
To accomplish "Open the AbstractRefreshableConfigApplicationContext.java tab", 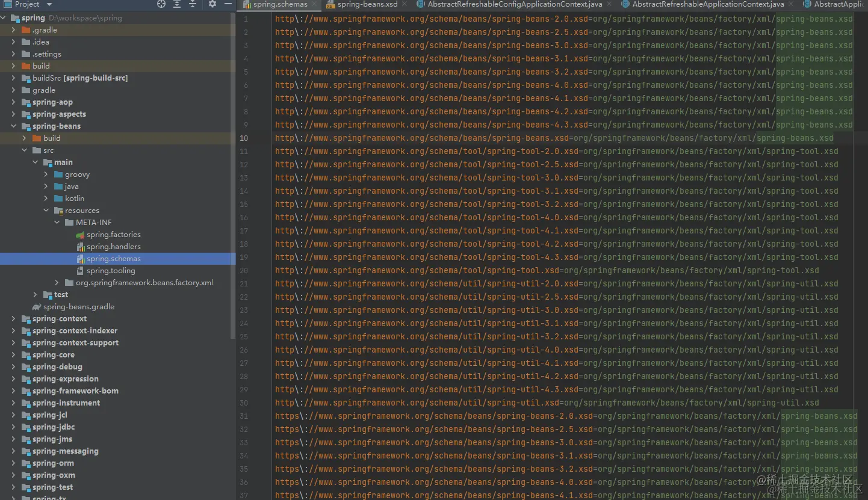I will coord(515,4).
